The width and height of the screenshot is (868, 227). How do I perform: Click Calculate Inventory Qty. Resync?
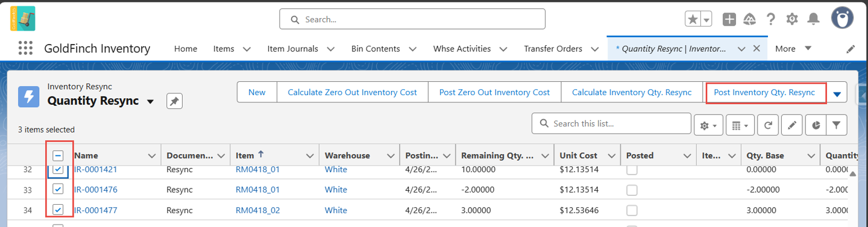click(x=632, y=92)
